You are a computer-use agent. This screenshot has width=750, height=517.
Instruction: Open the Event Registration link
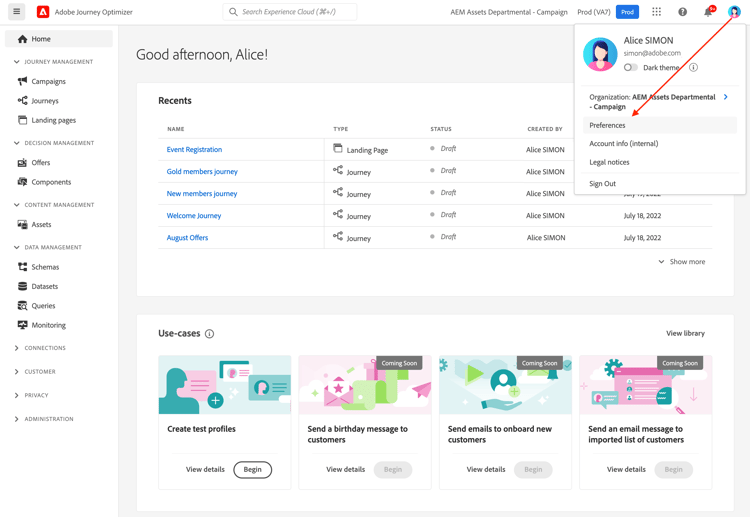(194, 149)
